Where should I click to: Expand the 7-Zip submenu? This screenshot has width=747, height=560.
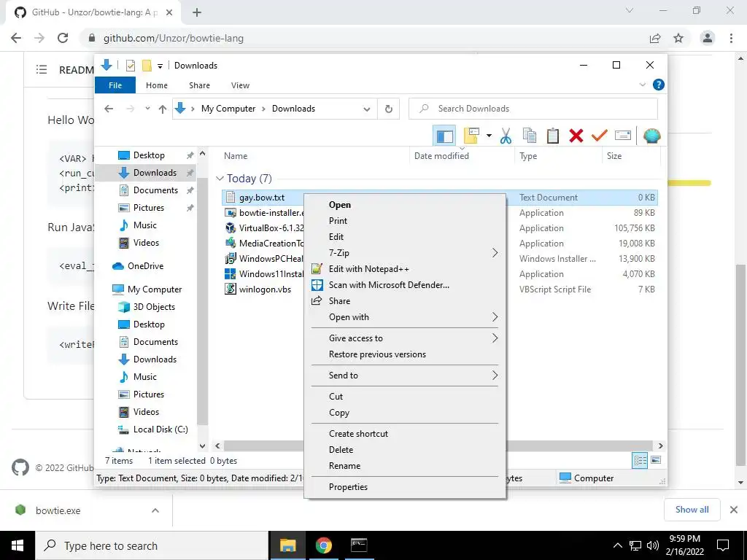tap(404, 253)
